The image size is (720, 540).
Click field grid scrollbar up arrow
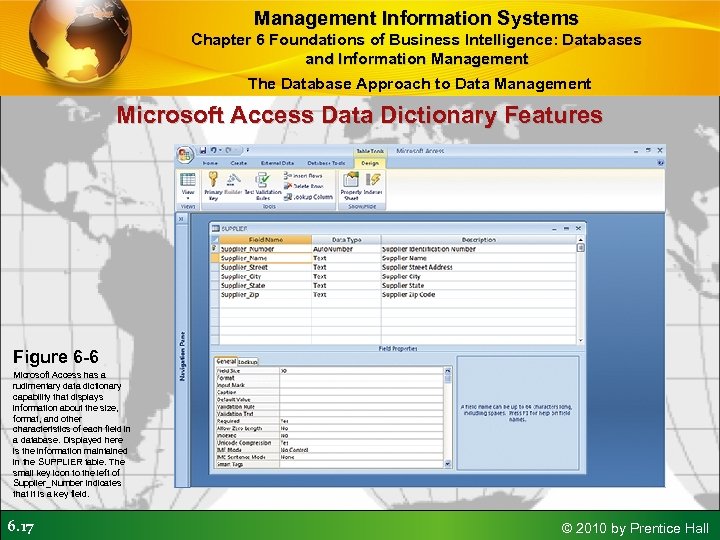click(x=580, y=240)
